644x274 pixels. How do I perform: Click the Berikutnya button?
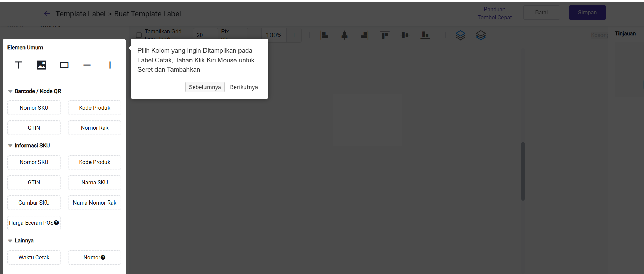point(244,87)
